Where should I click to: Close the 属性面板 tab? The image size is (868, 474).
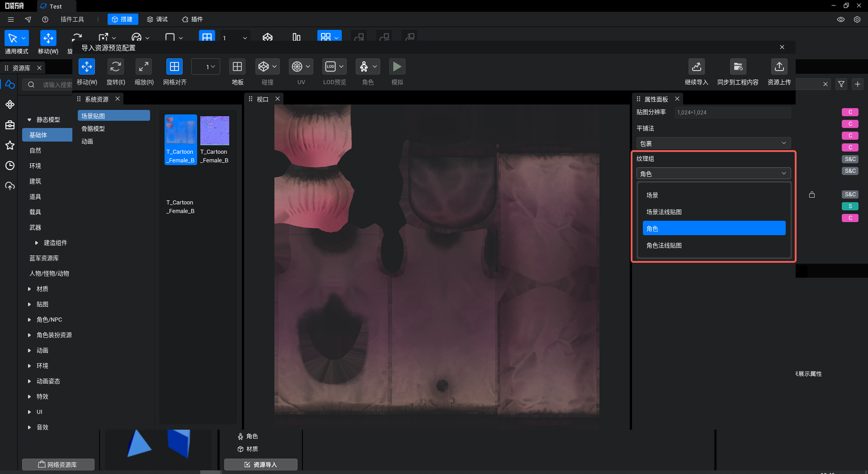tap(677, 99)
